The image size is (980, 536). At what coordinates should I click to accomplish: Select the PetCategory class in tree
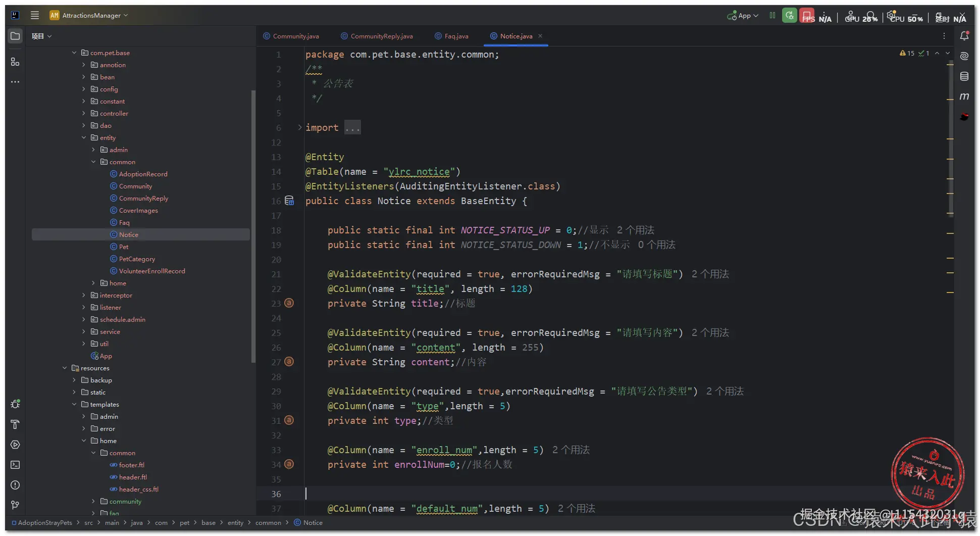137,259
